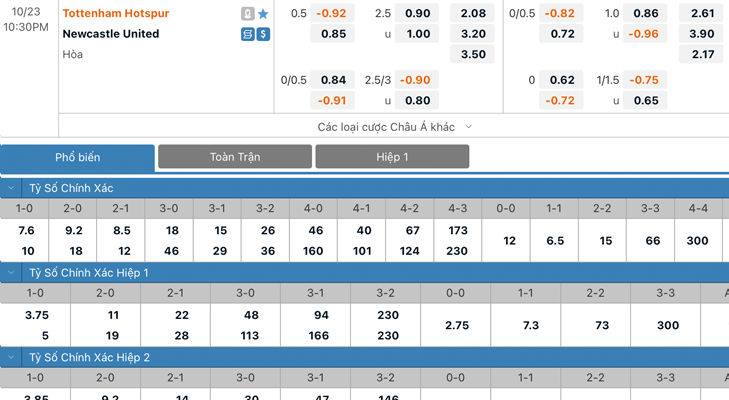Screen dimensions: 729x400
Task: Select the Phổ biến tab
Action: 77,158
